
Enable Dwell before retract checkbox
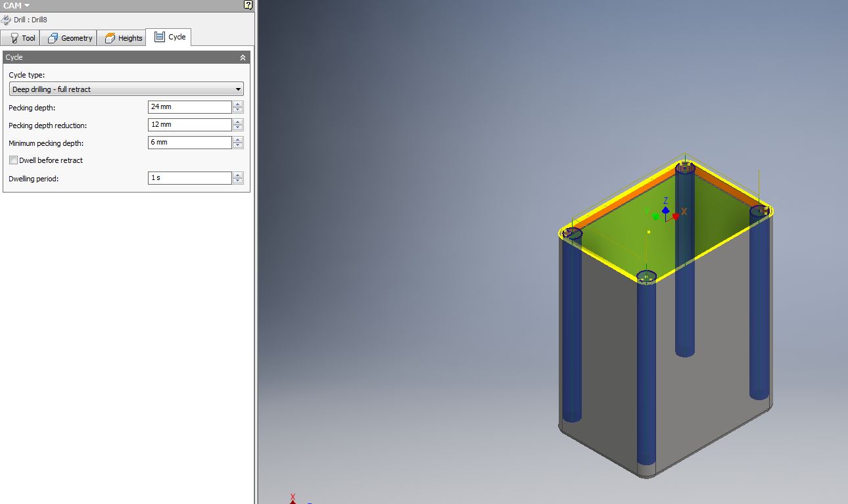pyautogui.click(x=13, y=160)
